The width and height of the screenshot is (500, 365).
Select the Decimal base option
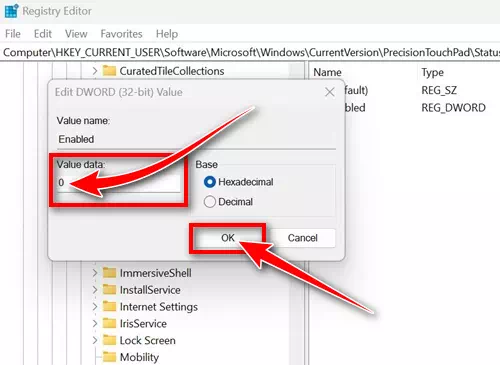tap(210, 202)
